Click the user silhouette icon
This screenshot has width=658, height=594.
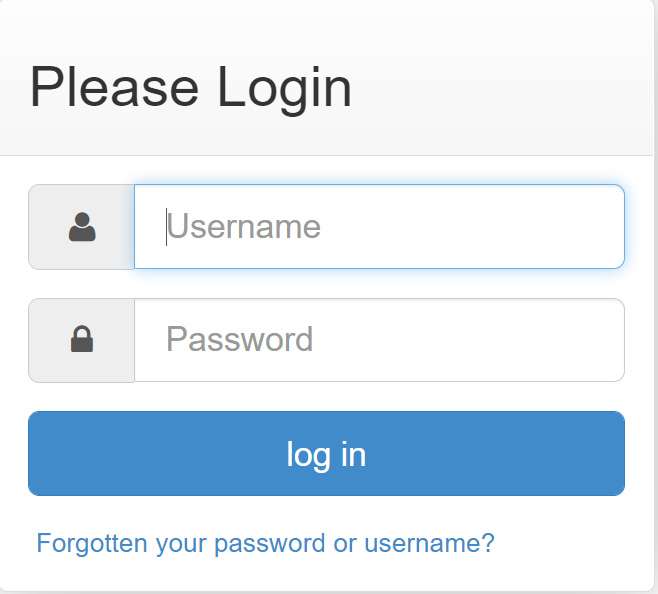click(82, 227)
